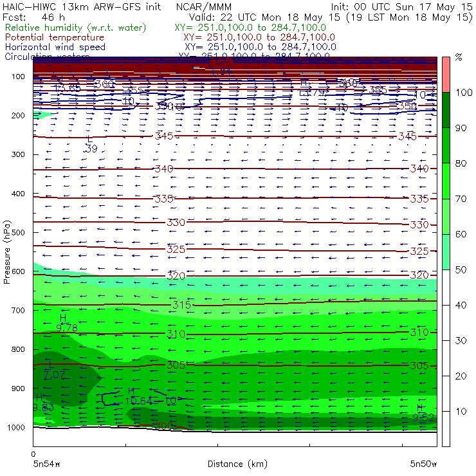Click the % unit label atop the colorbar
The height and width of the screenshot is (476, 476).
(x=459, y=57)
